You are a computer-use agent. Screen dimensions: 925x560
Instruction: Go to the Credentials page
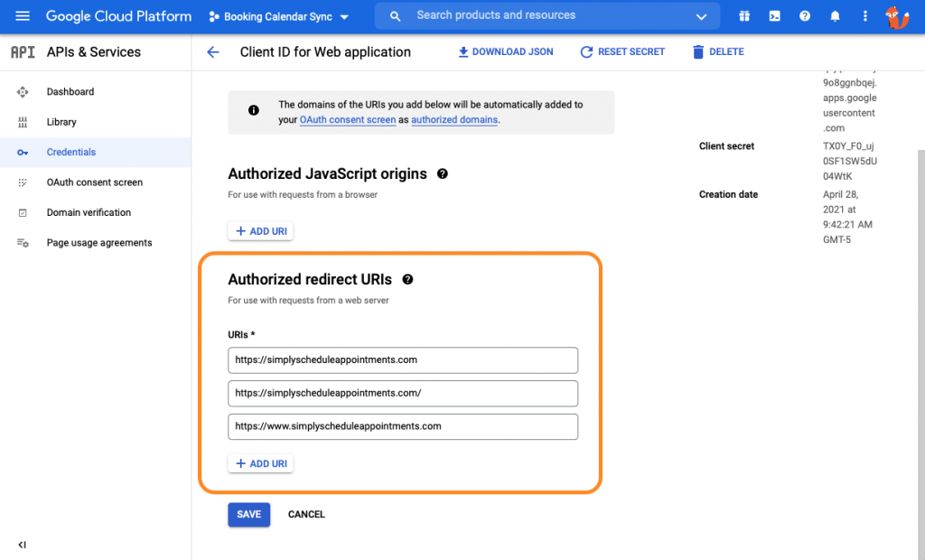point(71,153)
